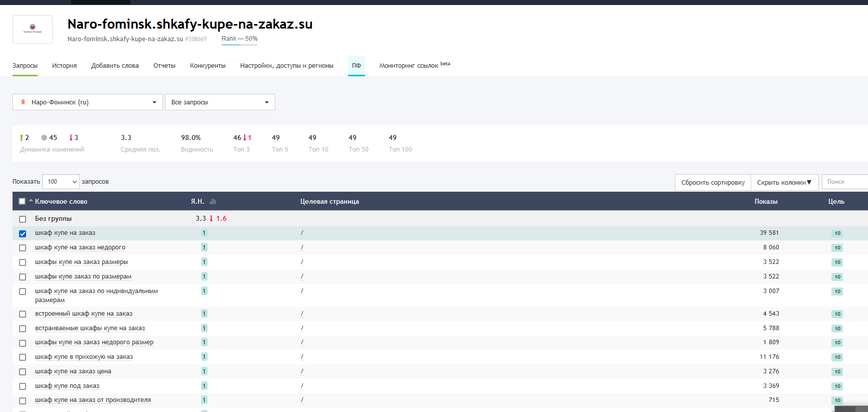Open the Показать 100 rows-per-page dropdown

click(x=61, y=182)
